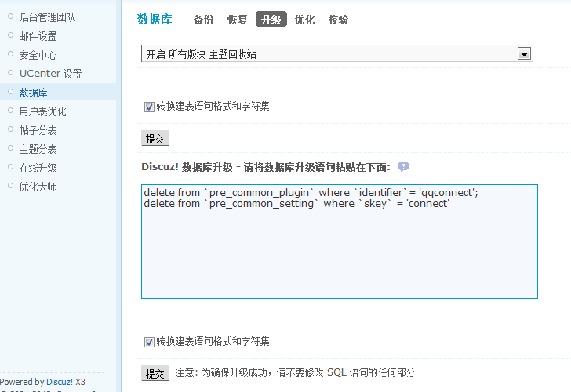
Task: Go to 安全中心 in the sidebar
Action: [x=38, y=55]
